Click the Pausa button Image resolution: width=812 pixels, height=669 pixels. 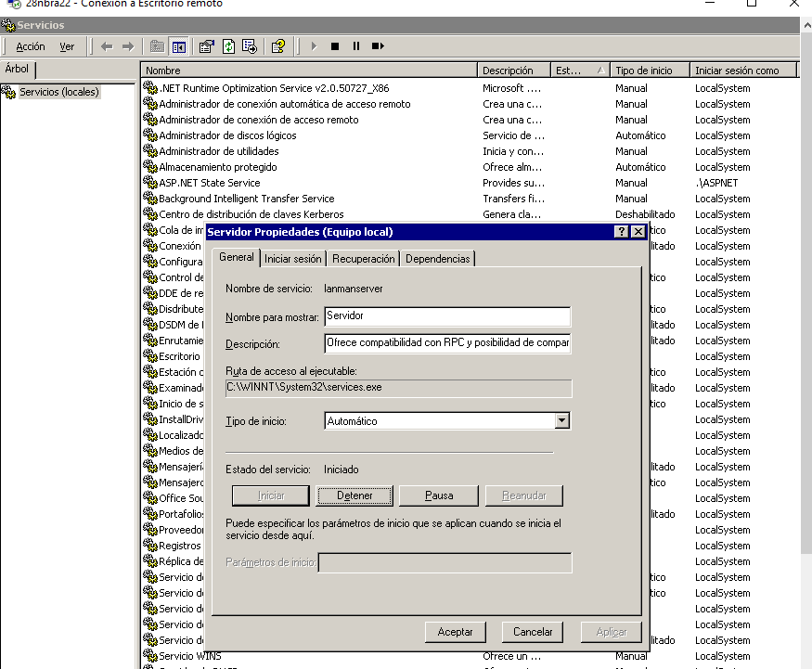click(439, 495)
